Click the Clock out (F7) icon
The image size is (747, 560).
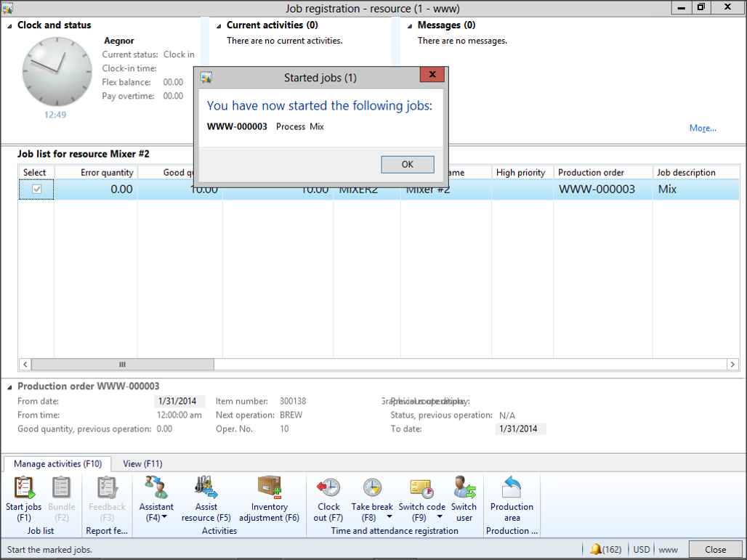click(328, 487)
